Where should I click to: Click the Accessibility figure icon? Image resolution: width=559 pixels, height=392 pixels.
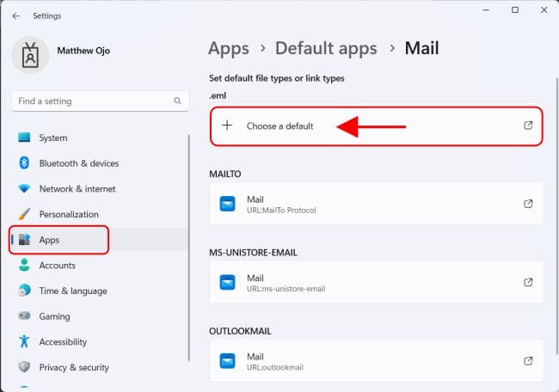(24, 341)
